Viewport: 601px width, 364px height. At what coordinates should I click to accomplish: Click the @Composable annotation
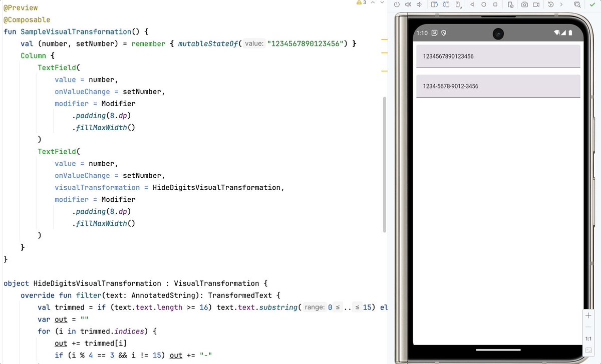pos(27,20)
